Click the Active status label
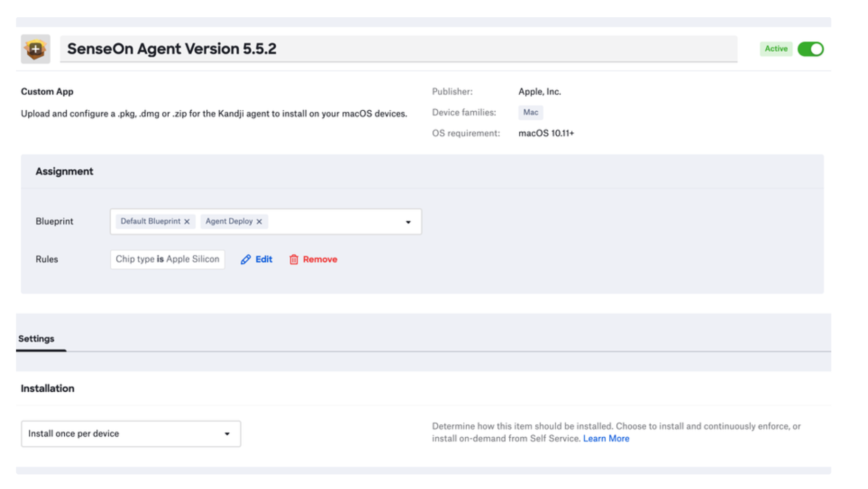The height and width of the screenshot is (489, 868). pos(776,49)
